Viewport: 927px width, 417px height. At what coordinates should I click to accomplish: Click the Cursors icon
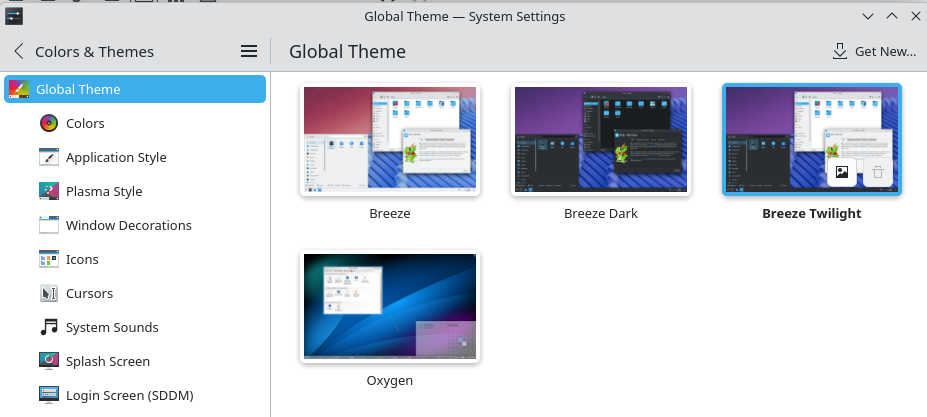(x=49, y=293)
